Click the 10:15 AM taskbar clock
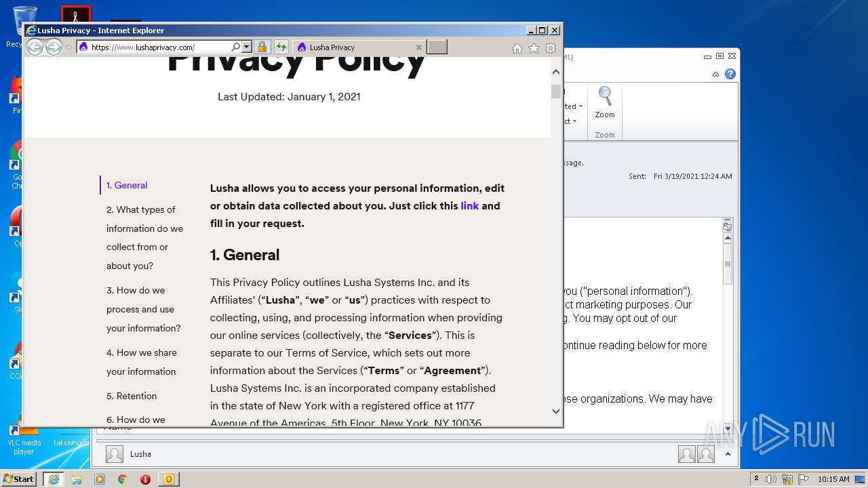This screenshot has height=488, width=868. tap(833, 479)
